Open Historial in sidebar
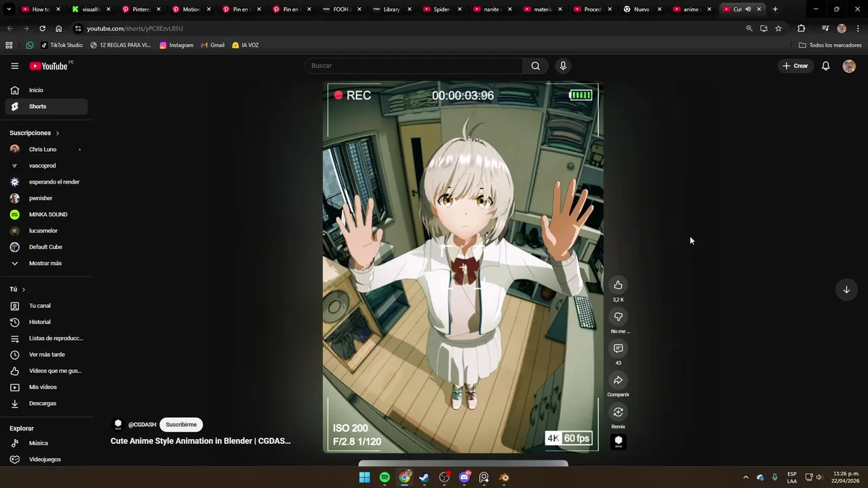 click(x=46, y=322)
